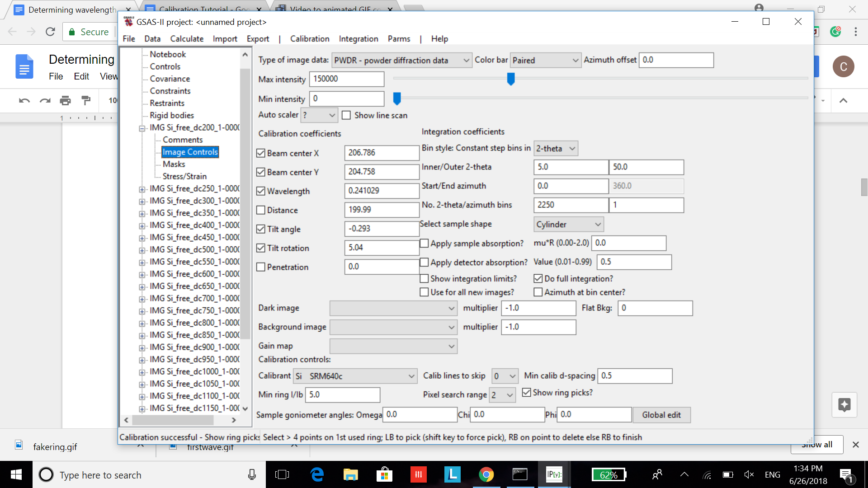Open the sample shape Cylinder dropdown
The height and width of the screenshot is (488, 868).
click(569, 224)
